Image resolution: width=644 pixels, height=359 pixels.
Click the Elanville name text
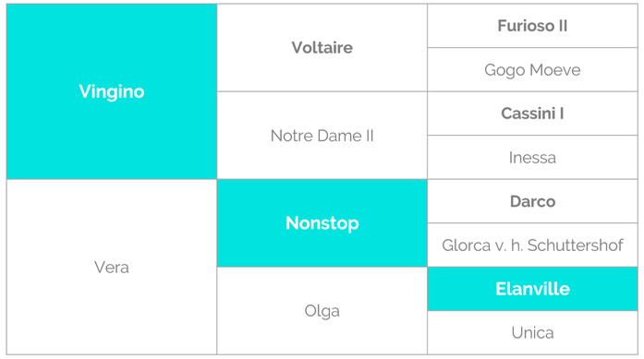coord(533,289)
